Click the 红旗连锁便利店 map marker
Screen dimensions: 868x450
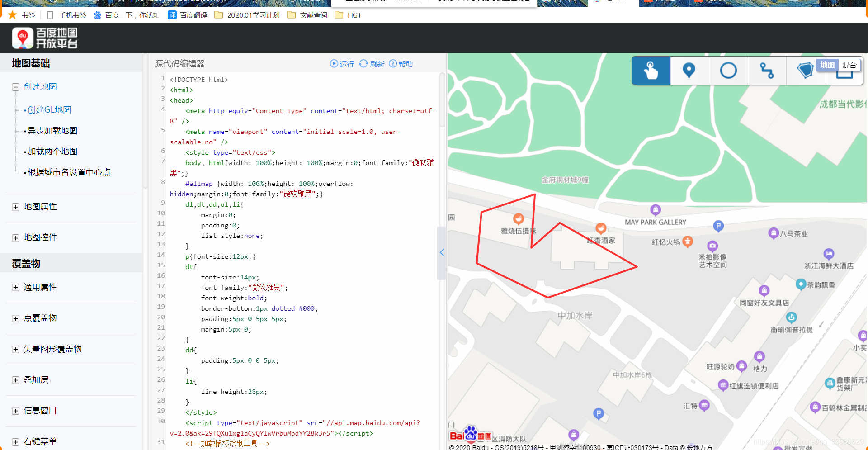pyautogui.click(x=723, y=385)
